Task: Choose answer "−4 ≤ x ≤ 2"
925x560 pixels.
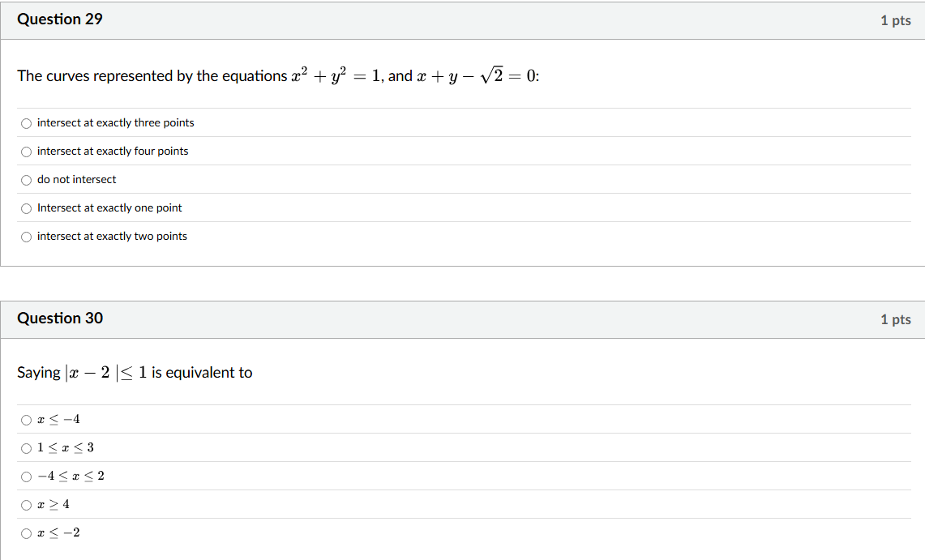Action: pyautogui.click(x=26, y=477)
